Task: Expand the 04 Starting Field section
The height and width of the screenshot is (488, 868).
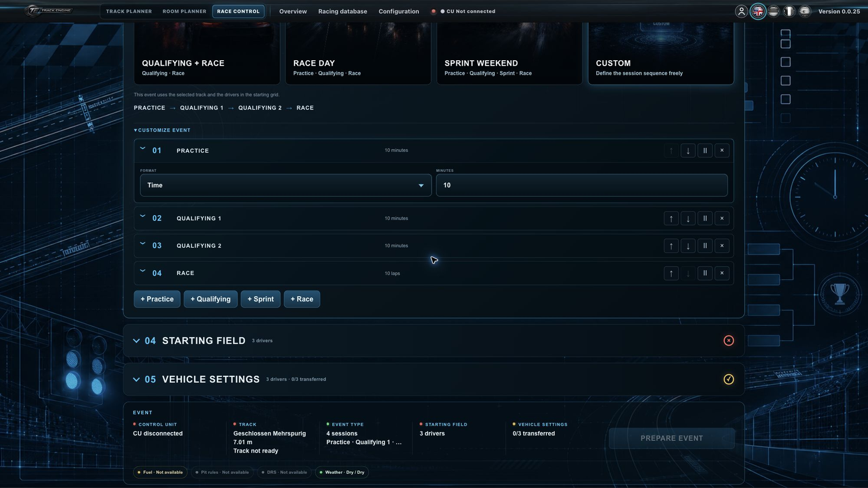Action: click(x=136, y=341)
